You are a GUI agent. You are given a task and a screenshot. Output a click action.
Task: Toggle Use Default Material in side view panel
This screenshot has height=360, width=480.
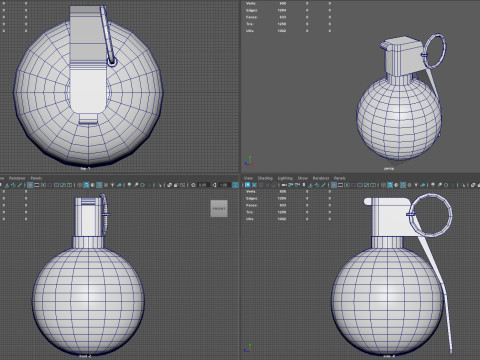pos(396,185)
